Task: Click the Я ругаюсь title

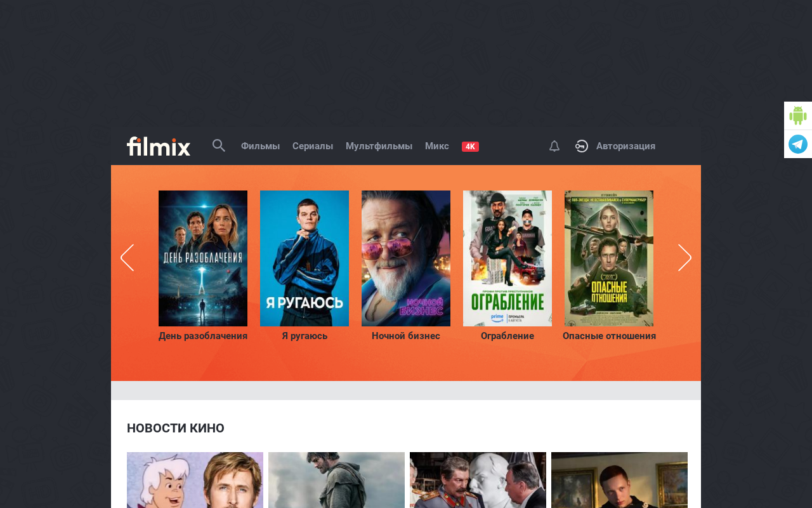Action: tap(304, 336)
